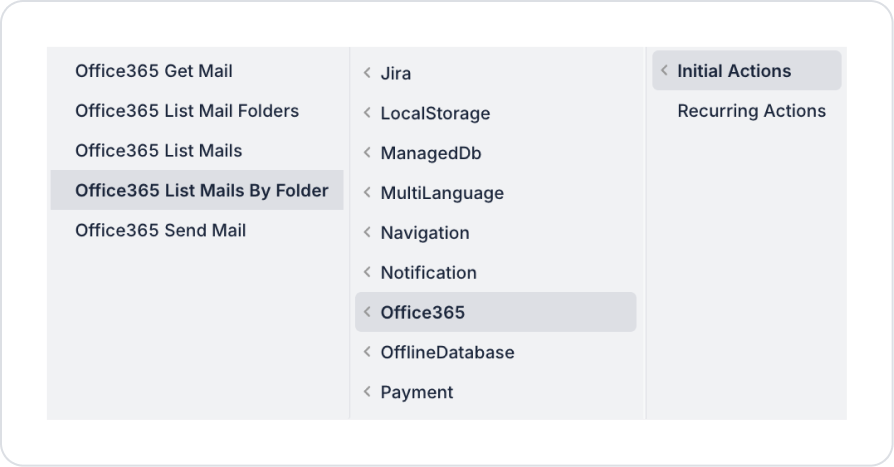The image size is (894, 467).
Task: Choose Office365 List Mail Folders
Action: coord(197,111)
